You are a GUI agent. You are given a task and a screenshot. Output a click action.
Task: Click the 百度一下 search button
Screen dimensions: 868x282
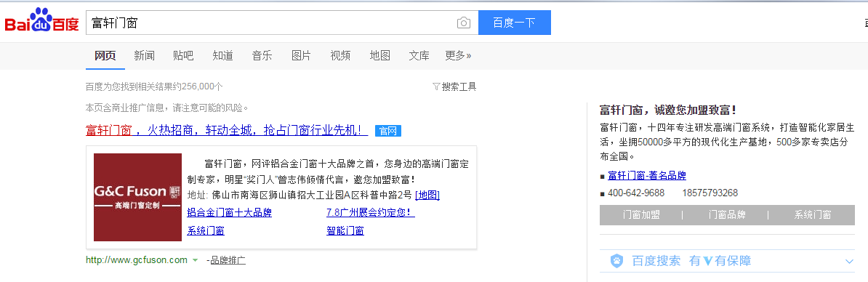[514, 23]
